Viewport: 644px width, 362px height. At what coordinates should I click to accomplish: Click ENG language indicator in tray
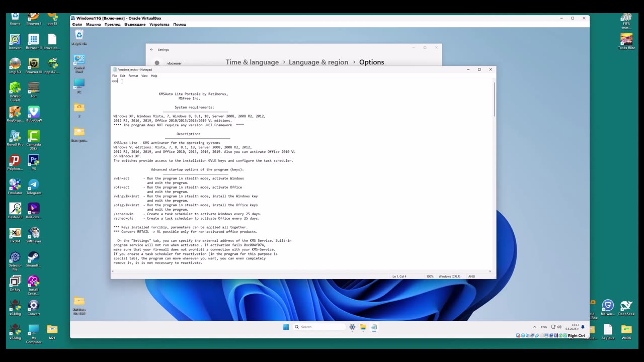pyautogui.click(x=544, y=327)
